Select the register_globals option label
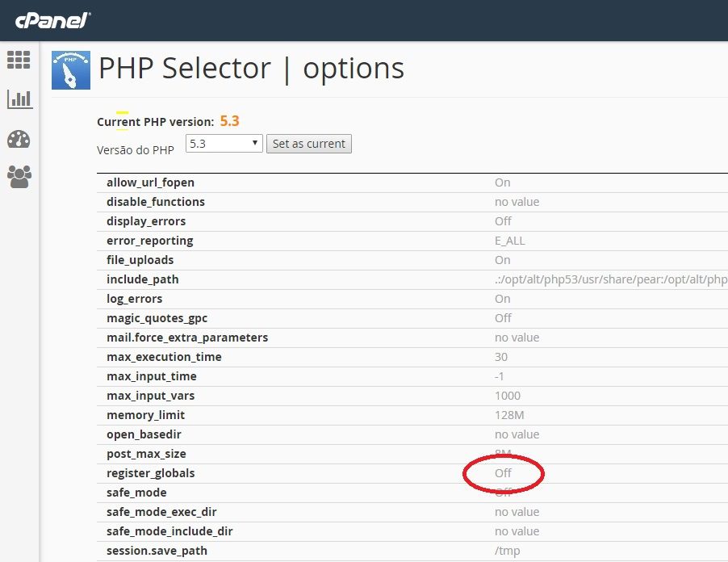 tap(150, 473)
